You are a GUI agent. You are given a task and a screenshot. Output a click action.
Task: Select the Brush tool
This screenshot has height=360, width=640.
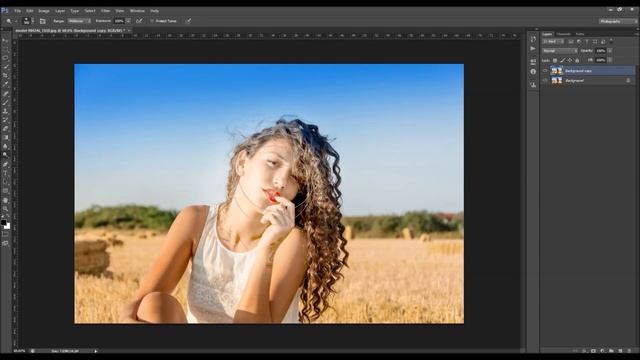[5, 102]
